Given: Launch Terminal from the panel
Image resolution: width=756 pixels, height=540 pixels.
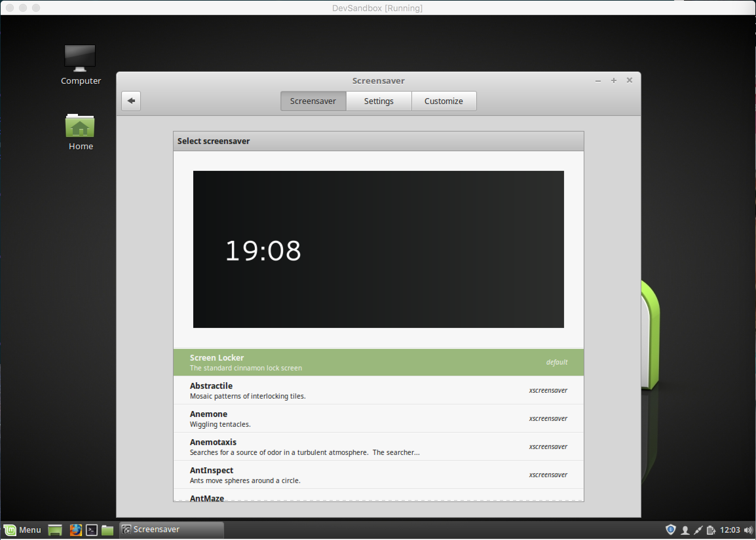Looking at the screenshot, I should [x=91, y=530].
